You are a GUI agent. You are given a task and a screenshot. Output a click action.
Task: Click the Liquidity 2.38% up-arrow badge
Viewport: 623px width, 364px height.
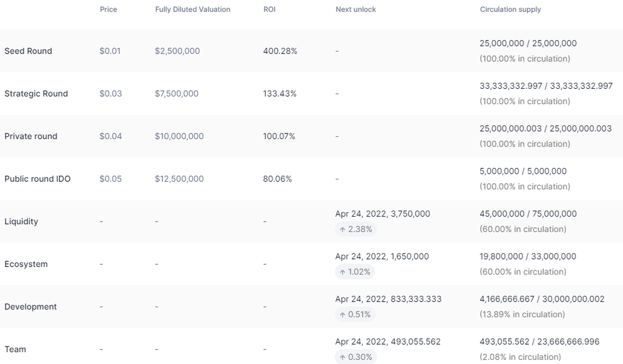356,229
